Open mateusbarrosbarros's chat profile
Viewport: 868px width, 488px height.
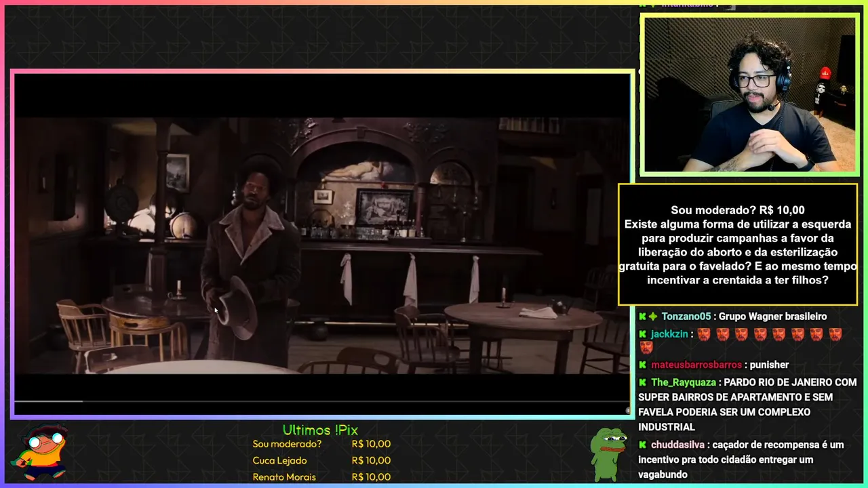(x=696, y=365)
